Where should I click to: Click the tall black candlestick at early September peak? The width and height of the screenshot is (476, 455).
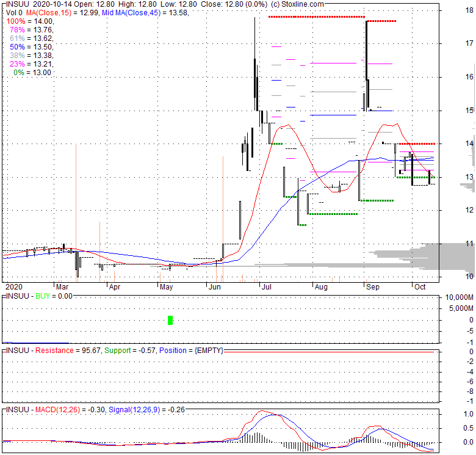coord(366,51)
